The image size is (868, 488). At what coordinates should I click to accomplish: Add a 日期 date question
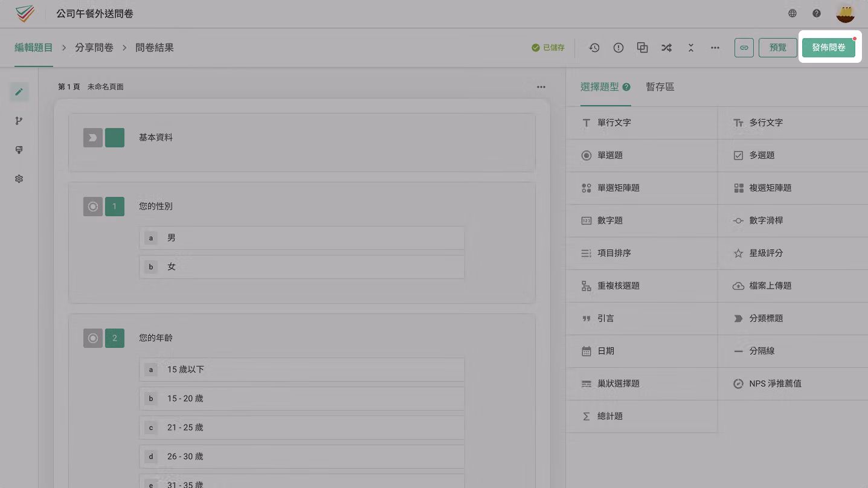pyautogui.click(x=641, y=351)
